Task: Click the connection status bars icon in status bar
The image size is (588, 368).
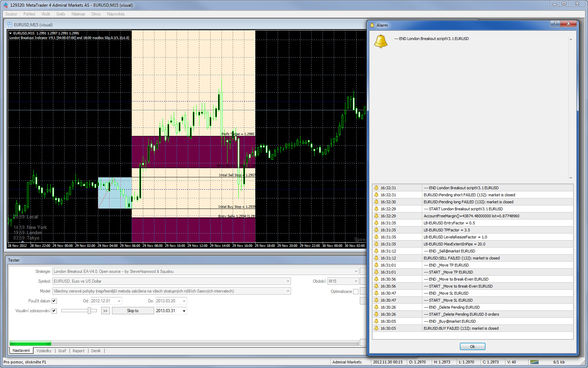Action: point(534,362)
